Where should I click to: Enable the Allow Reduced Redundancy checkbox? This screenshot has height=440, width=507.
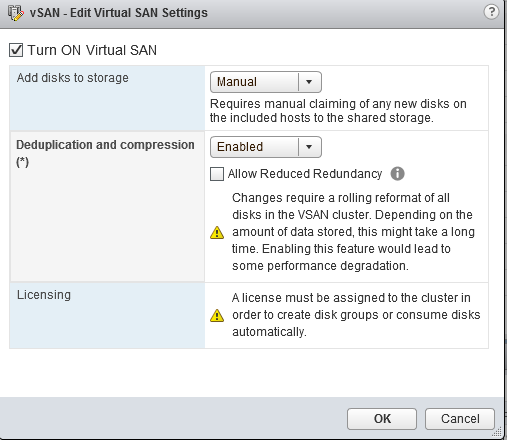pyautogui.click(x=217, y=174)
